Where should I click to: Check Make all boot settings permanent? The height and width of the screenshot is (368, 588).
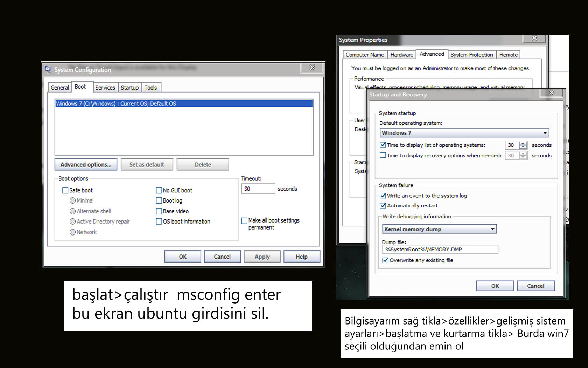244,221
